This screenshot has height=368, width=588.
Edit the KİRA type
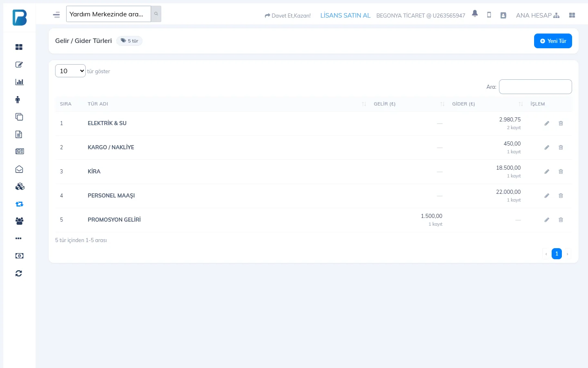[547, 172]
